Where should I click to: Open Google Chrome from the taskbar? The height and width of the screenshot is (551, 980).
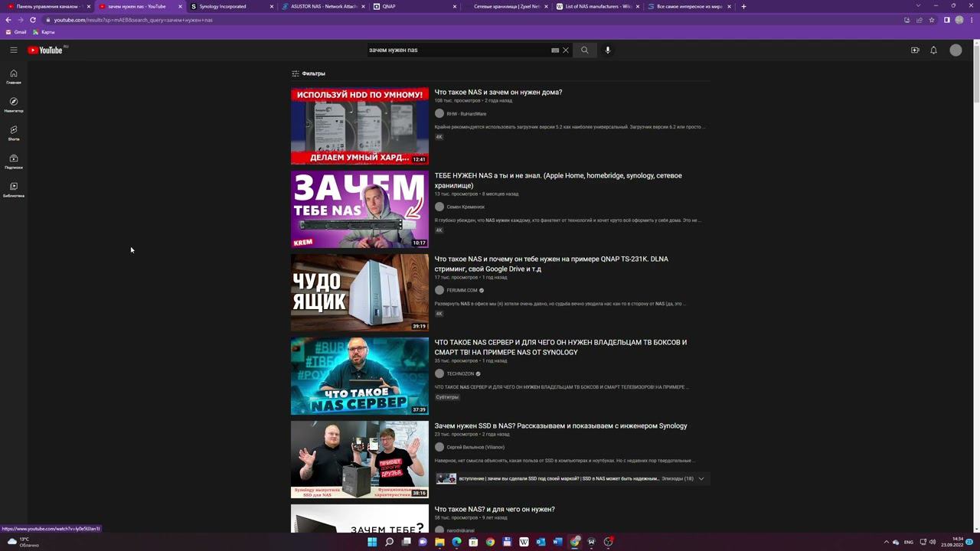[x=490, y=542]
